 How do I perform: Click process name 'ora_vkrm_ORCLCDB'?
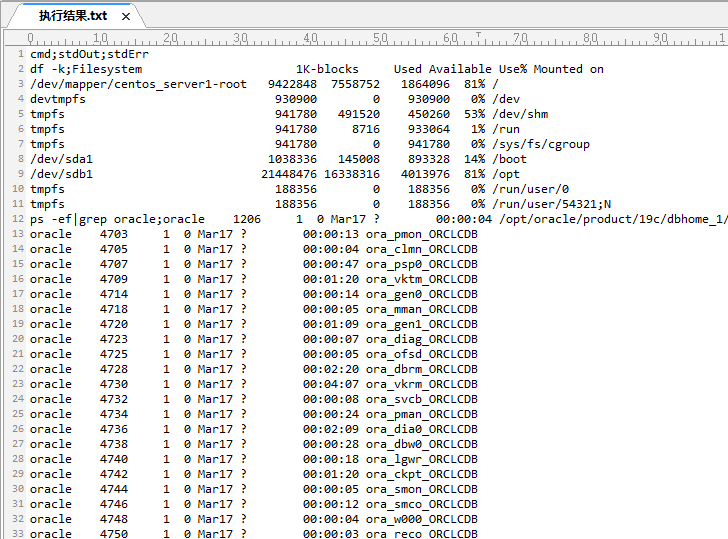click(x=422, y=384)
